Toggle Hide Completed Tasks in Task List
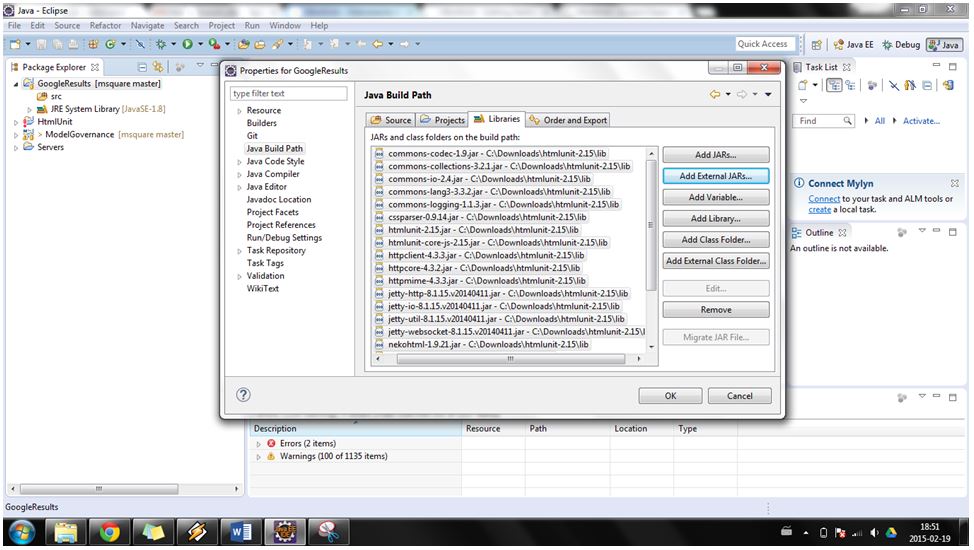974x550 pixels. [894, 86]
